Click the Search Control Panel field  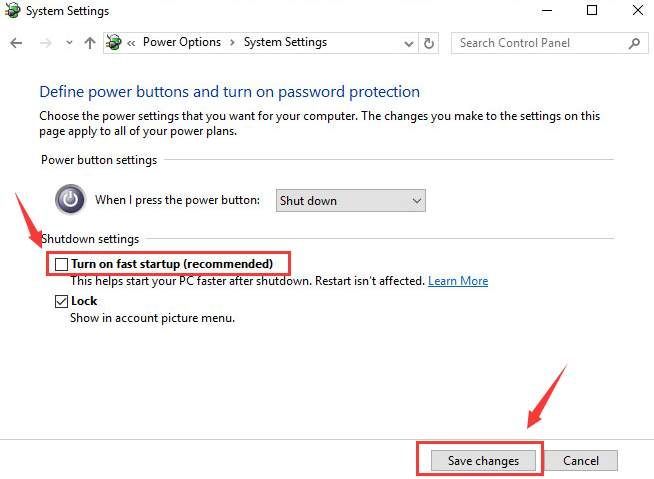(542, 43)
